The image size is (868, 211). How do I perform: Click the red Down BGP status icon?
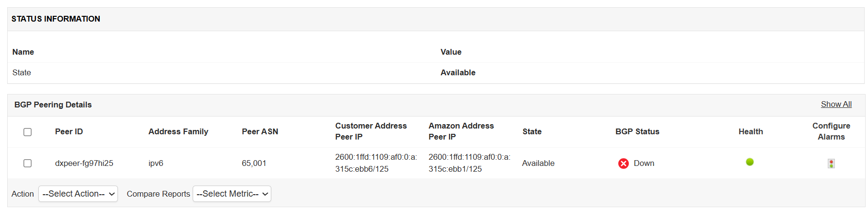(x=623, y=164)
